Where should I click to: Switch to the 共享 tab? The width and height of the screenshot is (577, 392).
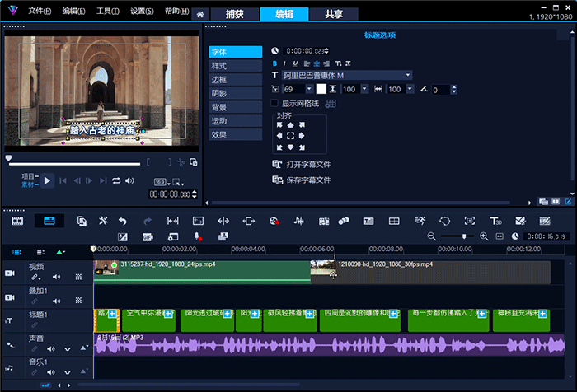point(334,14)
